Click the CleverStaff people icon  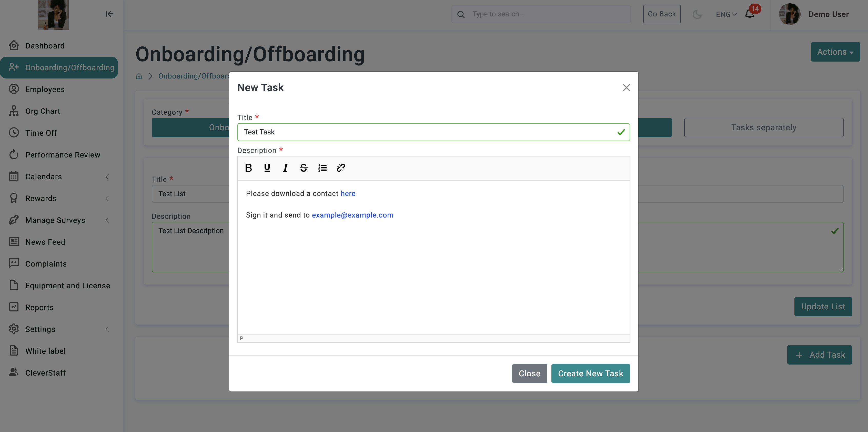coord(14,372)
